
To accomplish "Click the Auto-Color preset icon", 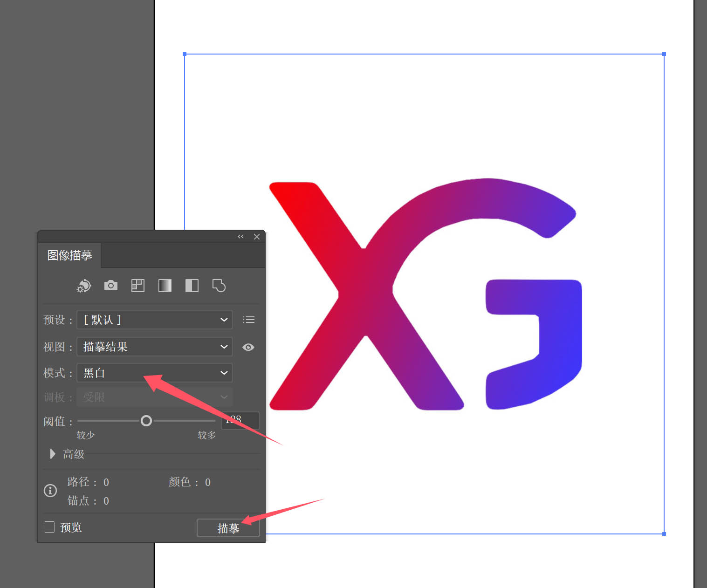I will pyautogui.click(x=84, y=286).
